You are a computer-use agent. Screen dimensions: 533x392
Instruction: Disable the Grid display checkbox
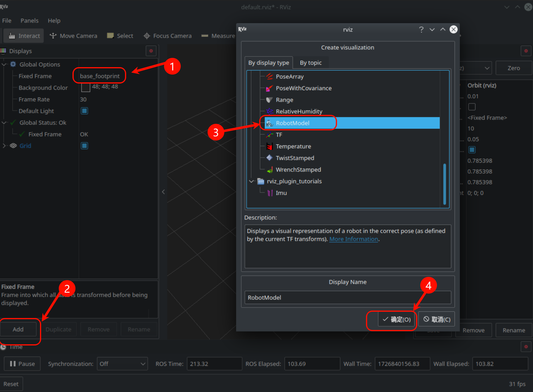84,146
